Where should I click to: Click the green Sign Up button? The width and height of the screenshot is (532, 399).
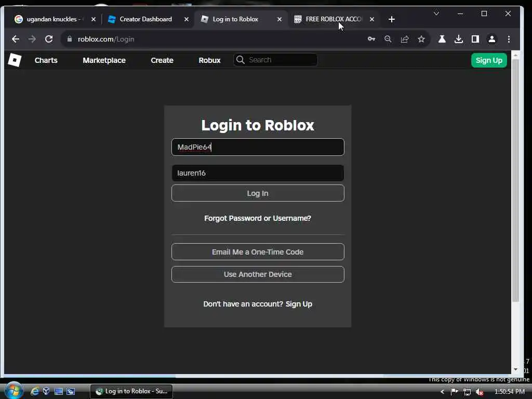pyautogui.click(x=489, y=60)
